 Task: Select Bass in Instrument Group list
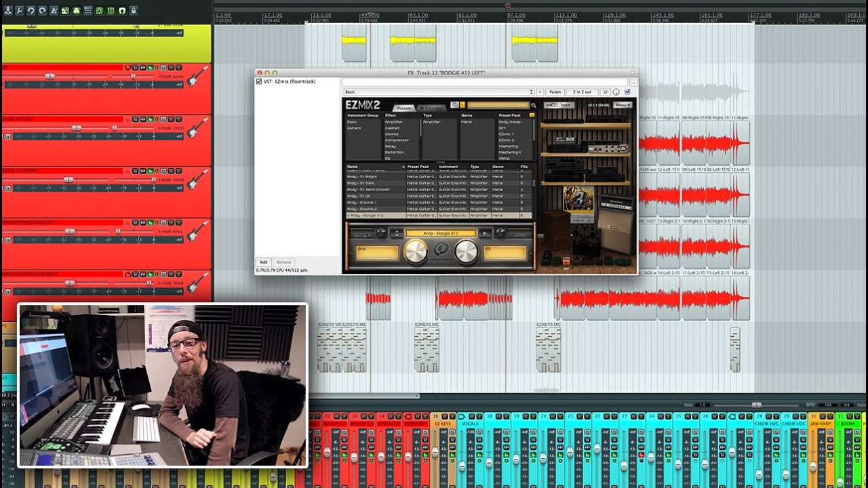click(352, 122)
